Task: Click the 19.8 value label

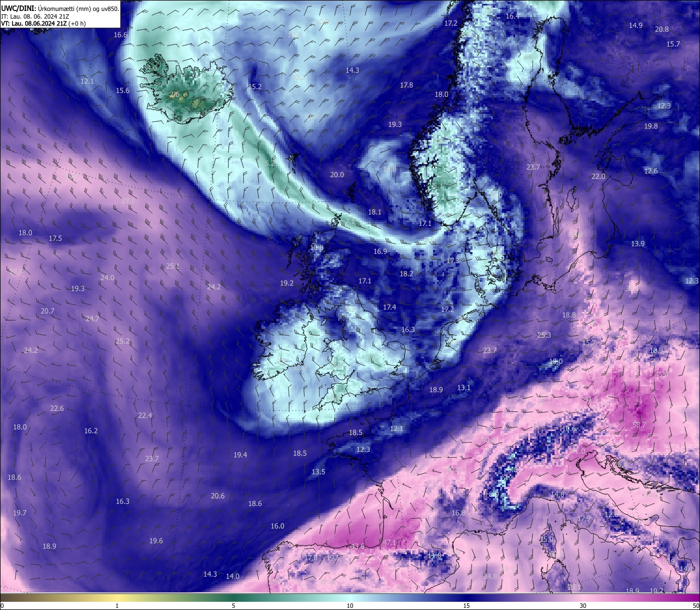Action: click(x=651, y=126)
